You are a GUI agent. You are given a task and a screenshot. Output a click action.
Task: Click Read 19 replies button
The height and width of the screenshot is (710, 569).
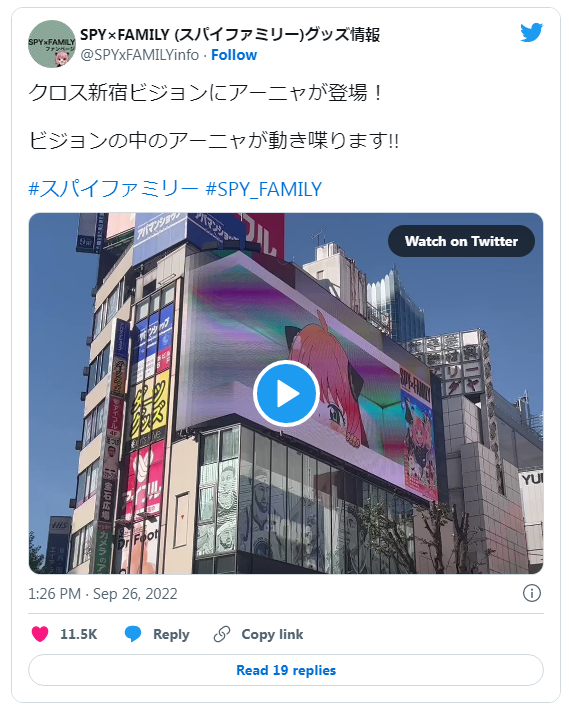click(x=286, y=670)
